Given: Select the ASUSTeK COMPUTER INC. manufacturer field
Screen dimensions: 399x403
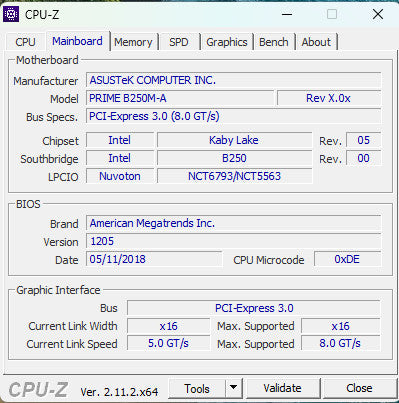Looking at the screenshot, I should (234, 80).
